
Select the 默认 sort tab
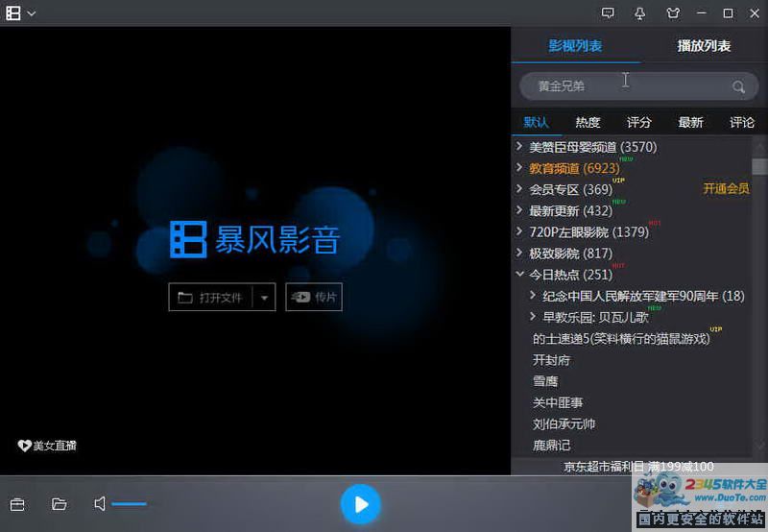(x=537, y=122)
